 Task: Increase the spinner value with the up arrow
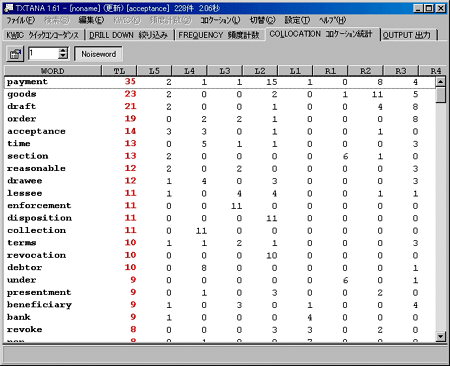(63, 50)
